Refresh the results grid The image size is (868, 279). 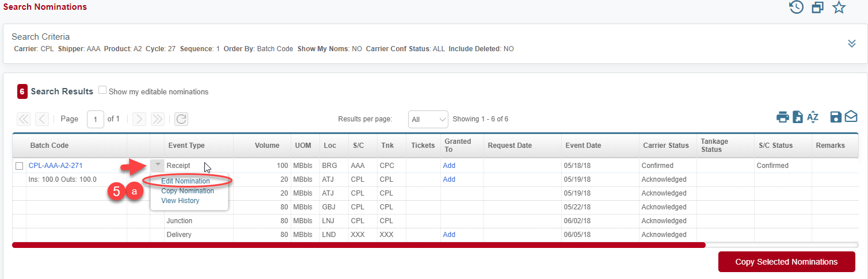pos(181,119)
